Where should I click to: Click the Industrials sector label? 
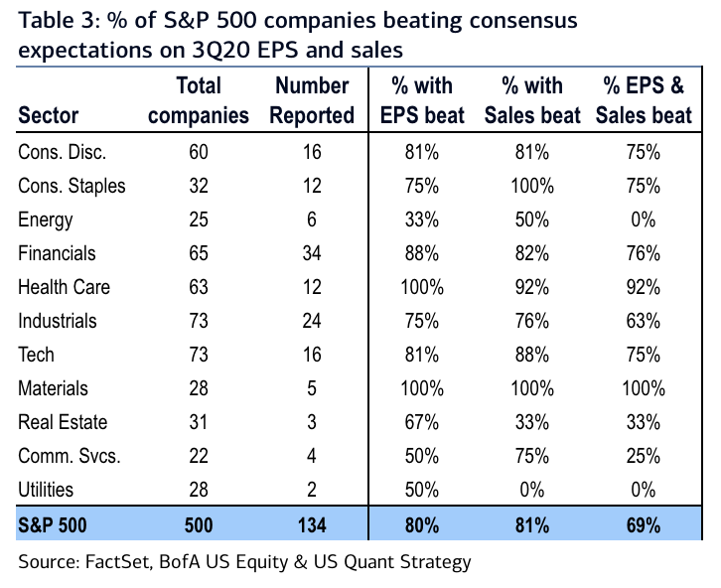point(58,321)
